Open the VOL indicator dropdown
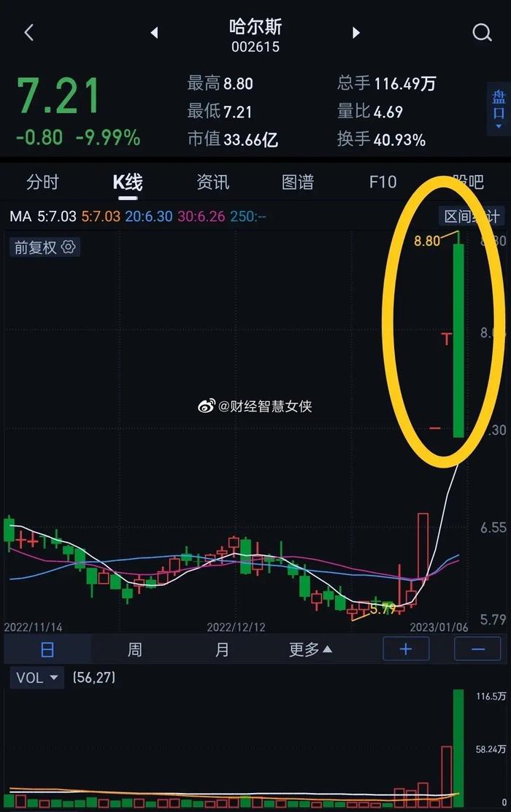The height and width of the screenshot is (812, 511). (36, 677)
